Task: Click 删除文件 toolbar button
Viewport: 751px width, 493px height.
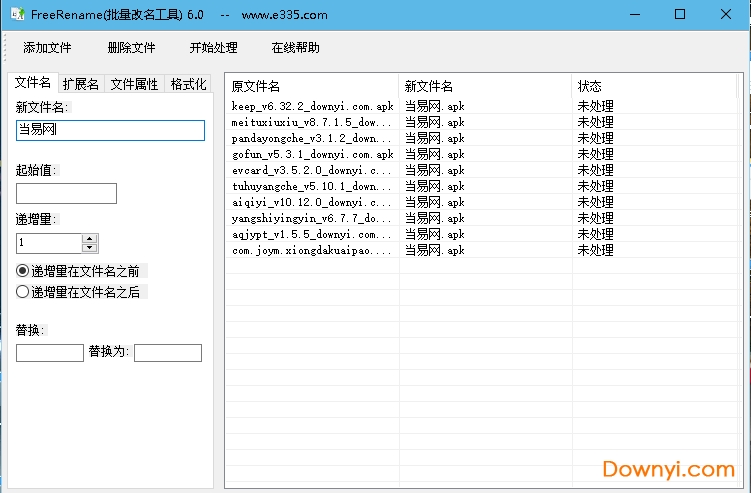Action: tap(131, 47)
